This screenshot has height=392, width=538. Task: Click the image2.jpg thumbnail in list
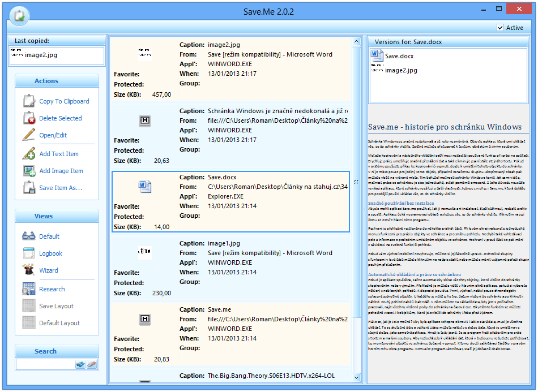(x=145, y=54)
